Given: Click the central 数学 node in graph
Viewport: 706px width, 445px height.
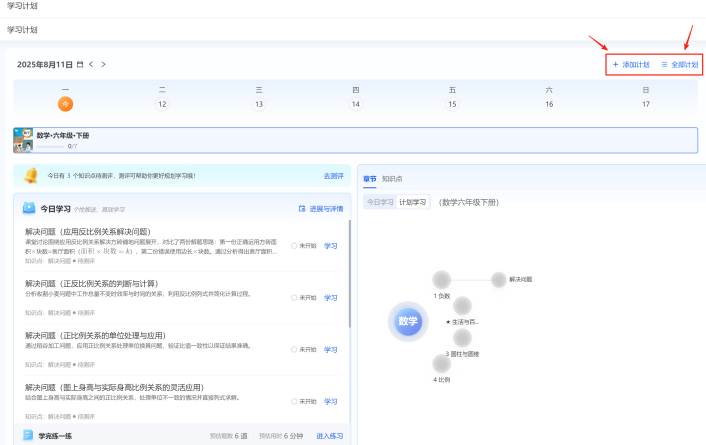Looking at the screenshot, I should [x=408, y=322].
